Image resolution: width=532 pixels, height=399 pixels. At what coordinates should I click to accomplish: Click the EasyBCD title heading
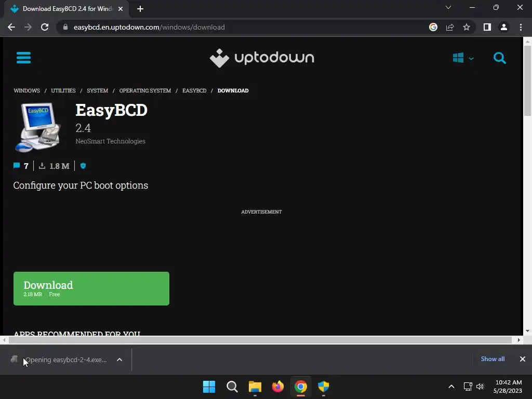click(111, 110)
